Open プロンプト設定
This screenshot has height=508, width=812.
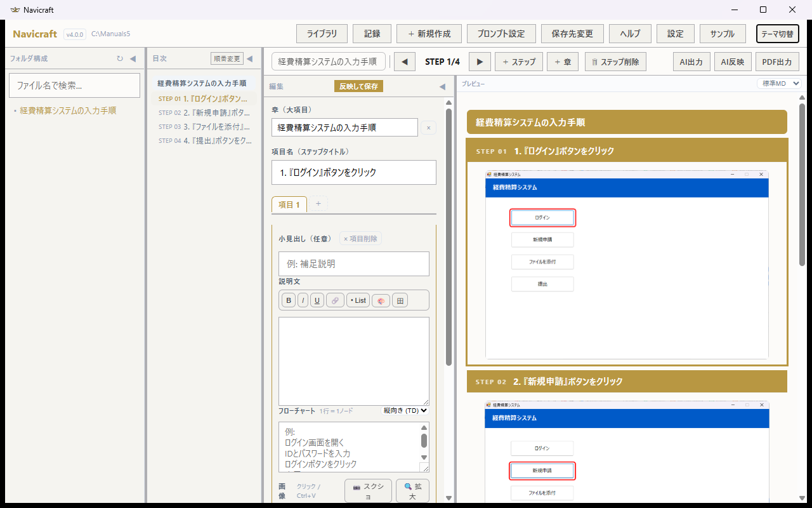501,34
